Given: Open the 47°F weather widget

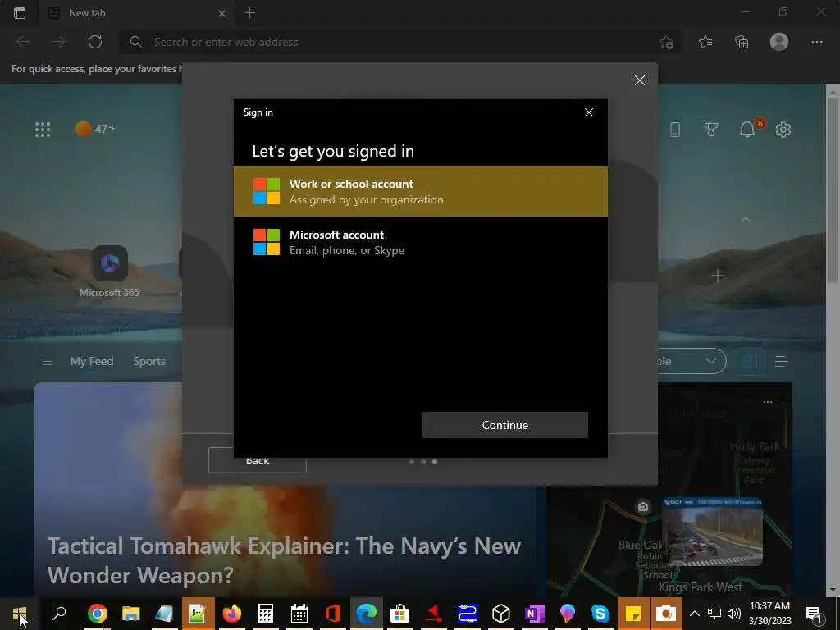Looking at the screenshot, I should tap(95, 129).
